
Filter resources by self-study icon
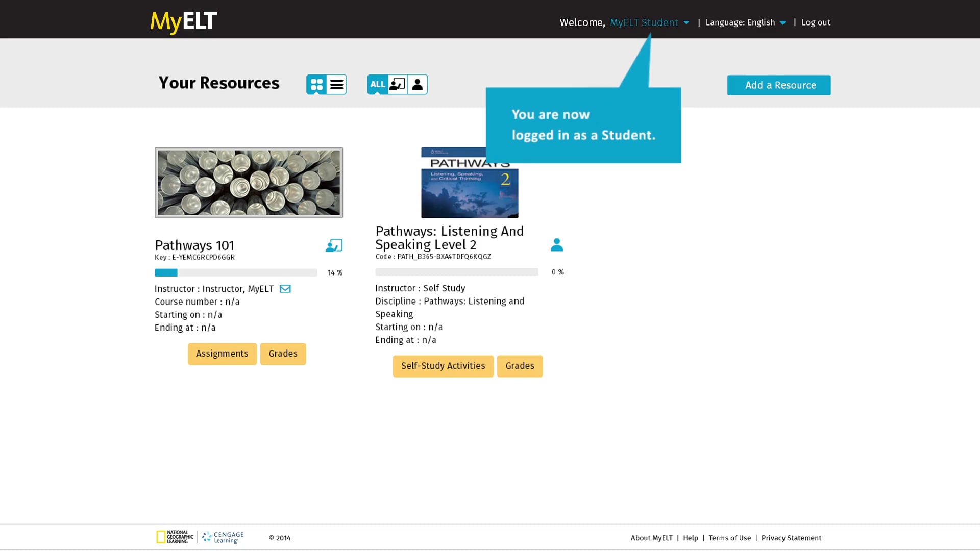(417, 84)
